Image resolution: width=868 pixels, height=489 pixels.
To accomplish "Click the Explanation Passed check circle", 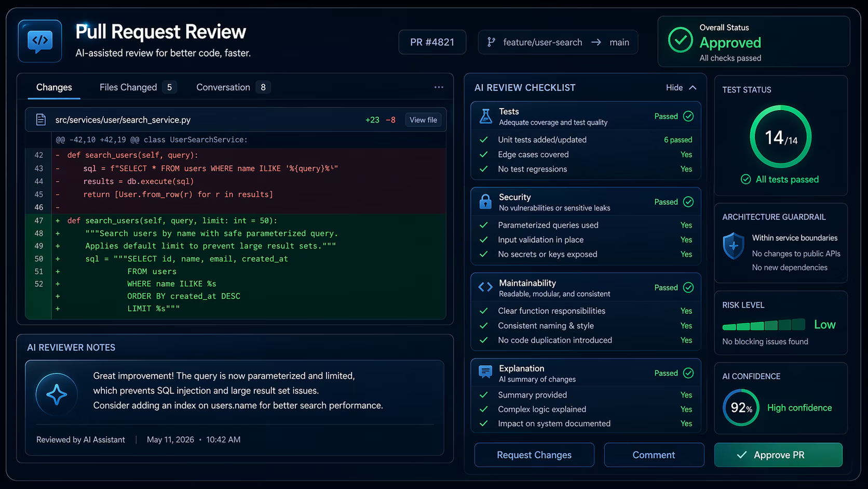I will (x=688, y=373).
